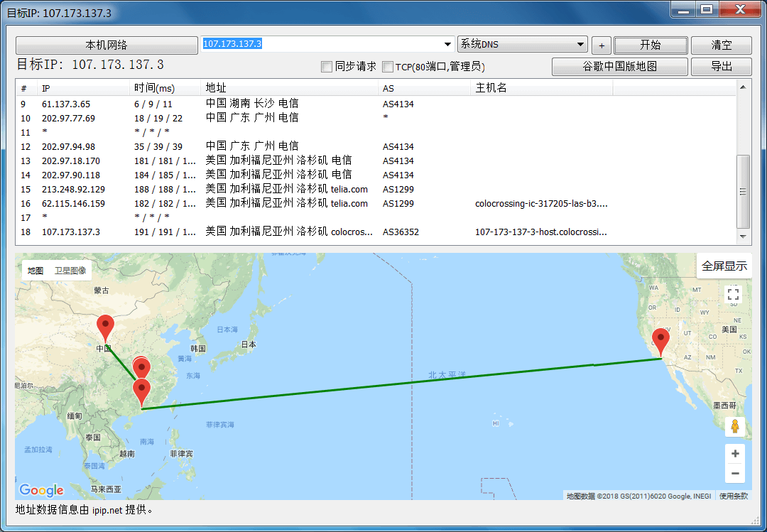Enable the TCP port 80 checkbox
The image size is (767, 532).
click(x=388, y=67)
